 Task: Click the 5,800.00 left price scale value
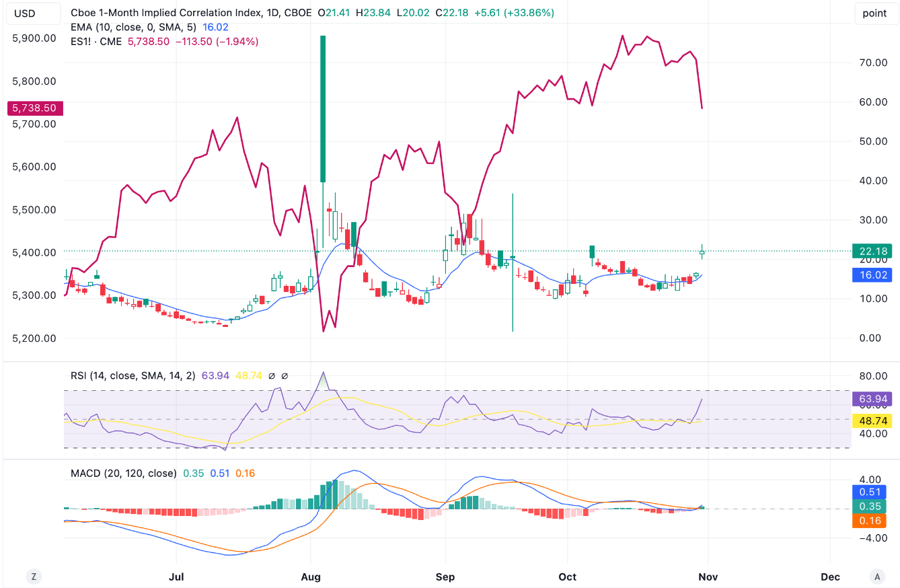pos(34,81)
